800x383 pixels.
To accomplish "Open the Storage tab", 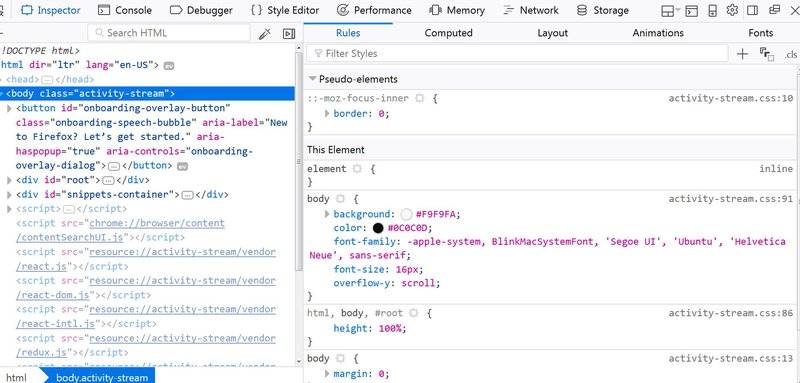I will tap(603, 11).
